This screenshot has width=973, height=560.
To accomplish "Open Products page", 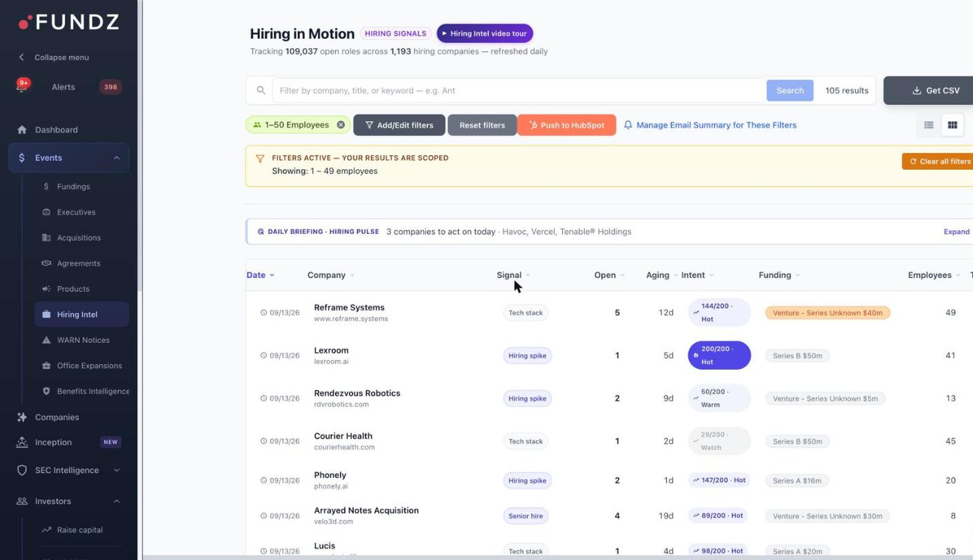I will pos(73,289).
